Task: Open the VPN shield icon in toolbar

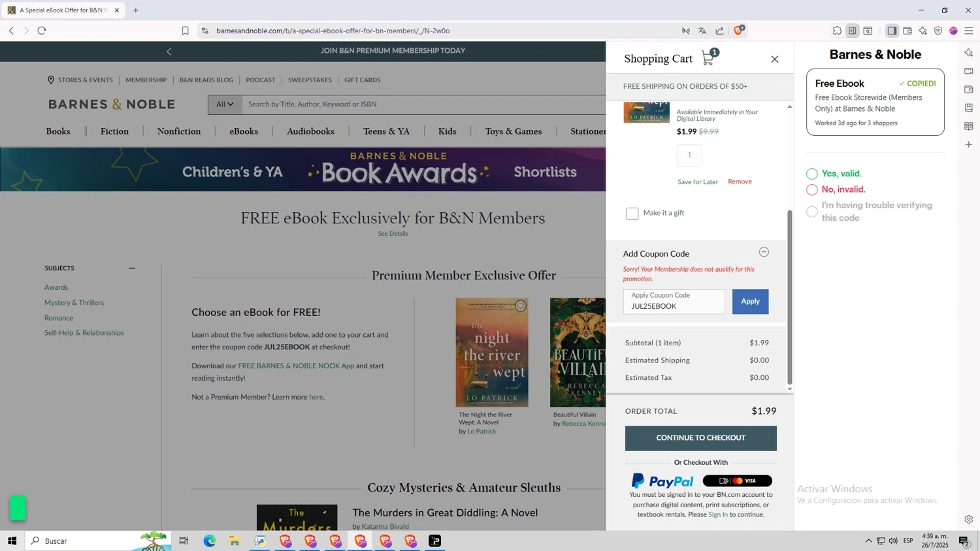Action: coord(939,31)
